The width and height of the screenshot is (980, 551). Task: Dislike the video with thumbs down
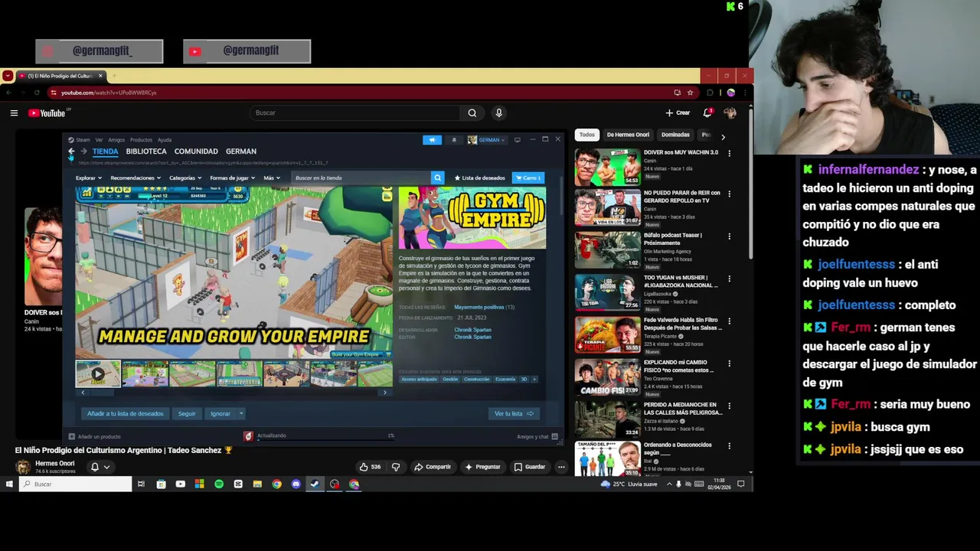(x=396, y=467)
